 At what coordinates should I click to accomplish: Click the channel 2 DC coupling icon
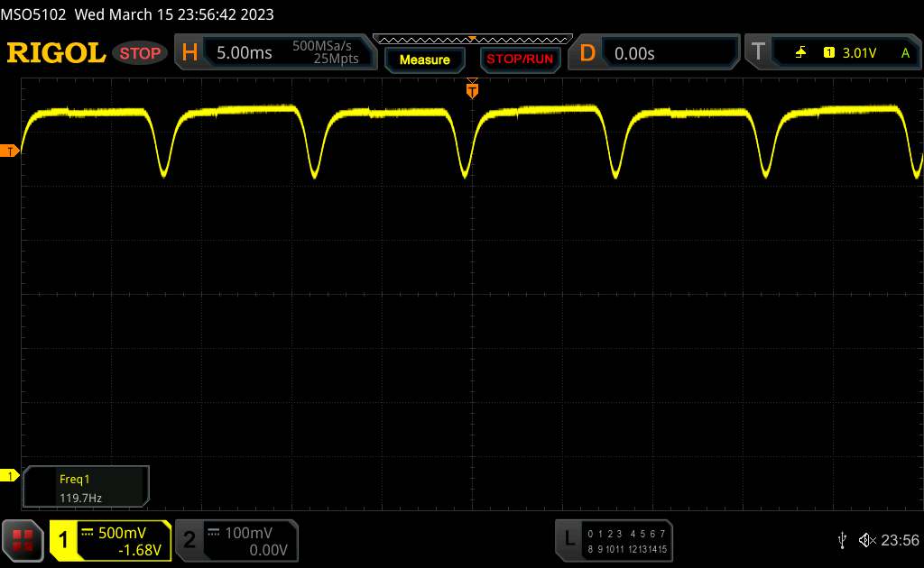point(214,533)
